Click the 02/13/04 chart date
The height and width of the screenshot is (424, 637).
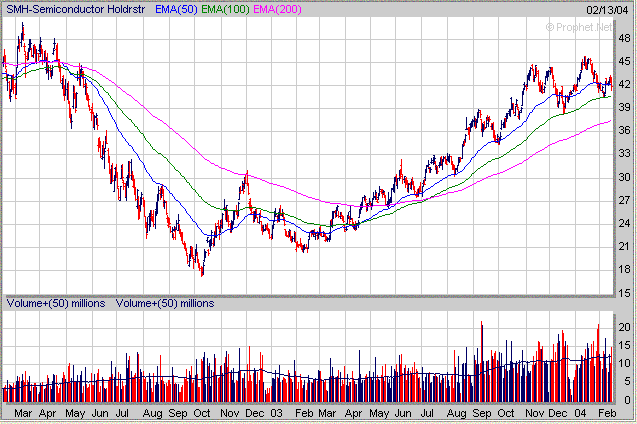coord(607,10)
